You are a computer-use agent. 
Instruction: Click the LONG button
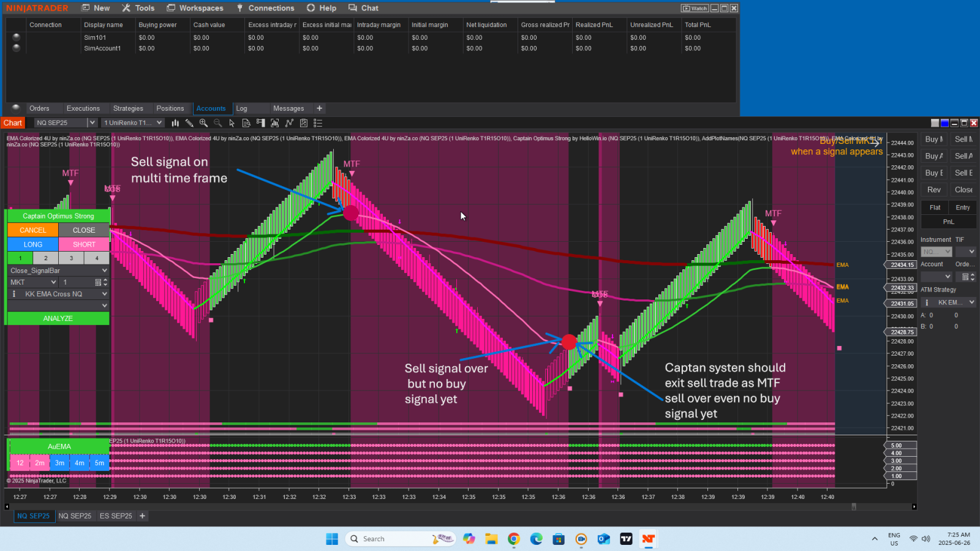coord(33,244)
